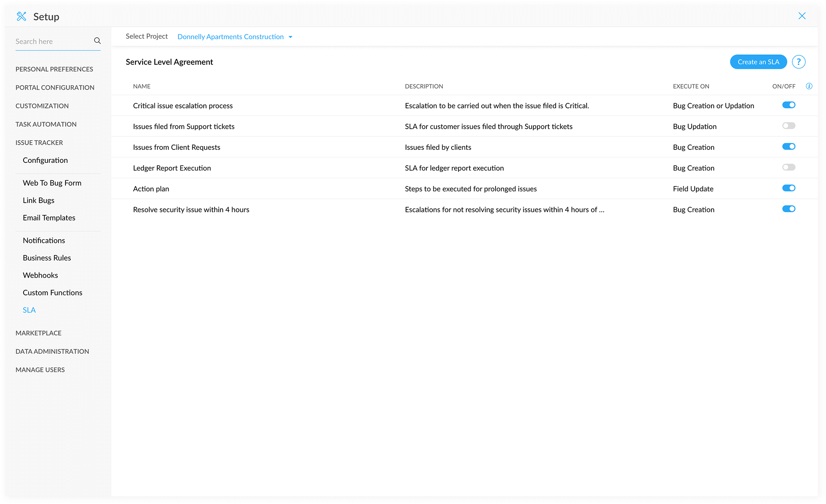Open Issues filed from Support tickets SLA

184,126
